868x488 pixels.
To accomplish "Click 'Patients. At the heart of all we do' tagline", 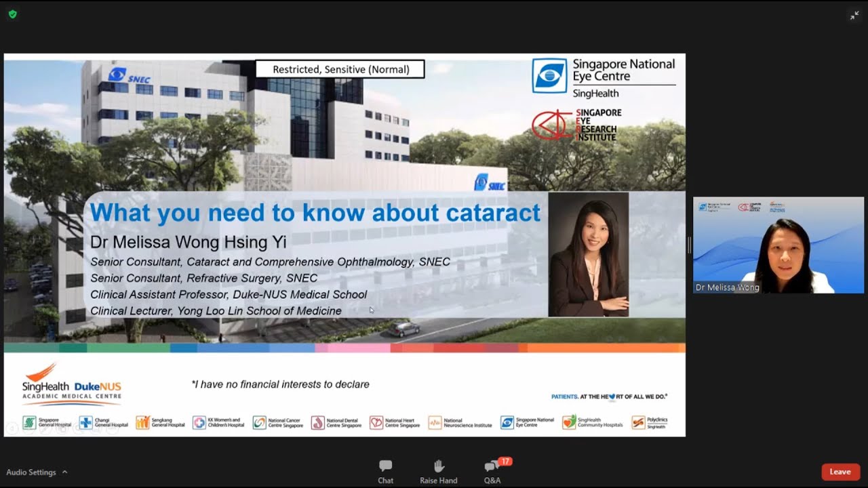I will [610, 396].
